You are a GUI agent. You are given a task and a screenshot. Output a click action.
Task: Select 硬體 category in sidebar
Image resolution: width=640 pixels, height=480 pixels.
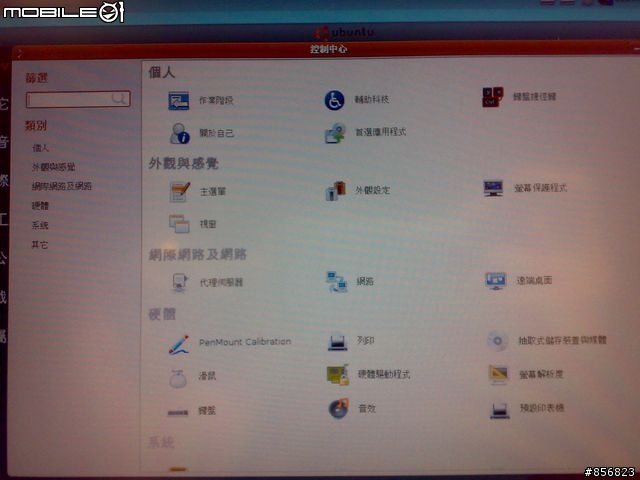tap(40, 206)
